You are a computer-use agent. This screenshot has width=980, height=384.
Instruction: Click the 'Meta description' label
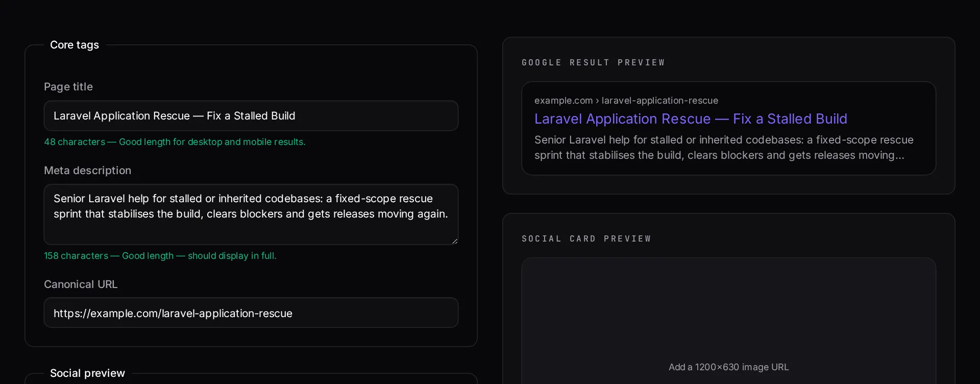87,171
